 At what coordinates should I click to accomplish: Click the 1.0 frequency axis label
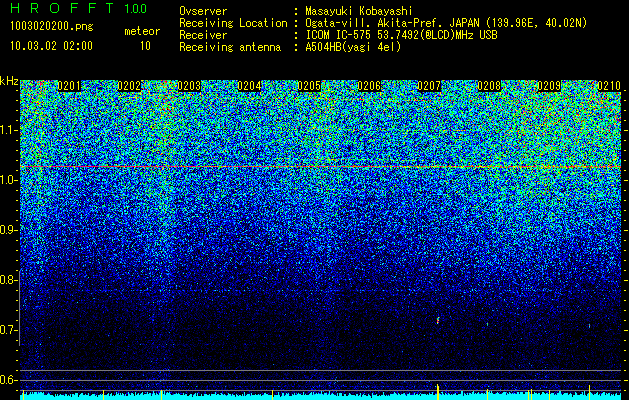[8, 180]
